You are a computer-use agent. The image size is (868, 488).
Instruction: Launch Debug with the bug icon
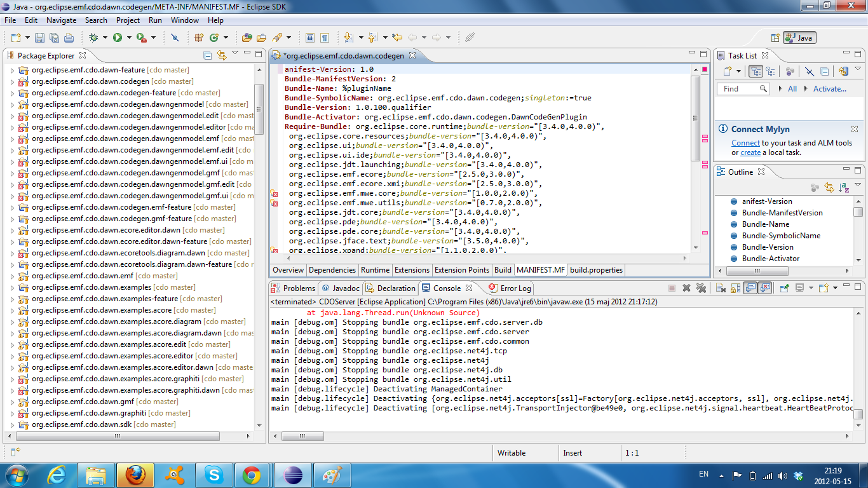[93, 37]
